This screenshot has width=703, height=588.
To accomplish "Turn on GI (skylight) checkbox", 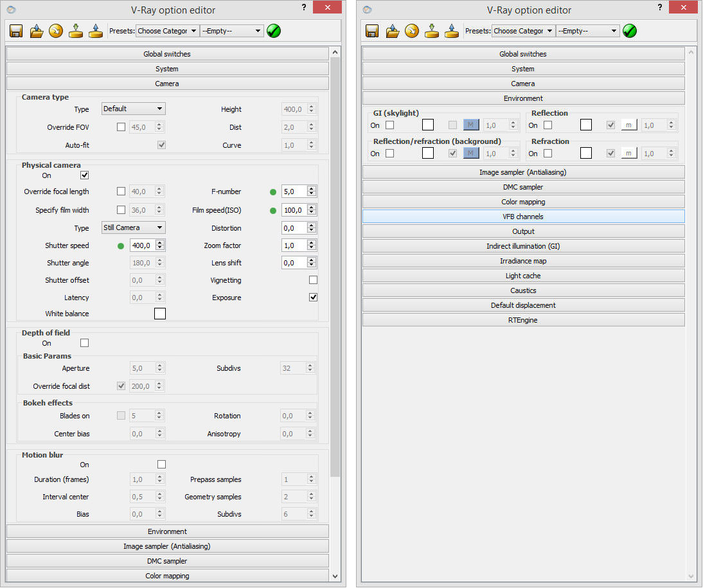I will tap(389, 125).
